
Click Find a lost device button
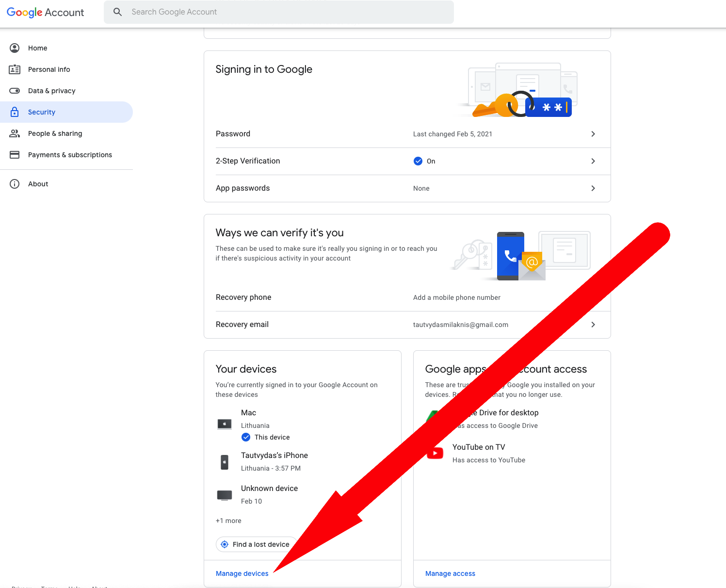(x=256, y=544)
